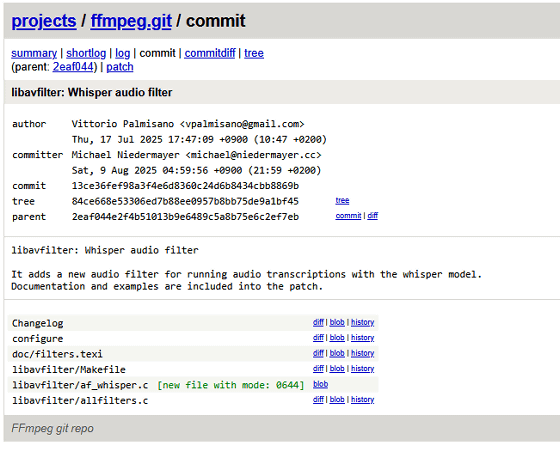This screenshot has height=452, width=560.
Task: Open tree link beside tree hash
Action: click(342, 201)
